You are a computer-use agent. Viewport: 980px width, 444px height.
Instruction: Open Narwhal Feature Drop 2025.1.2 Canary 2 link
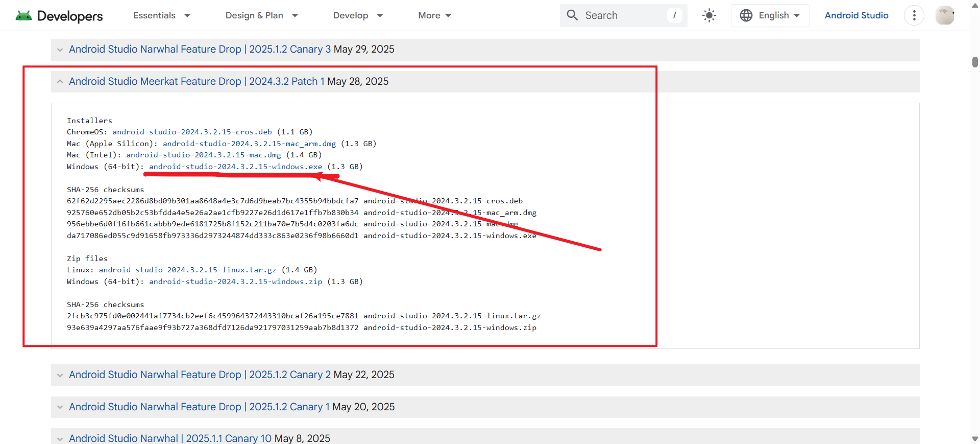(200, 375)
